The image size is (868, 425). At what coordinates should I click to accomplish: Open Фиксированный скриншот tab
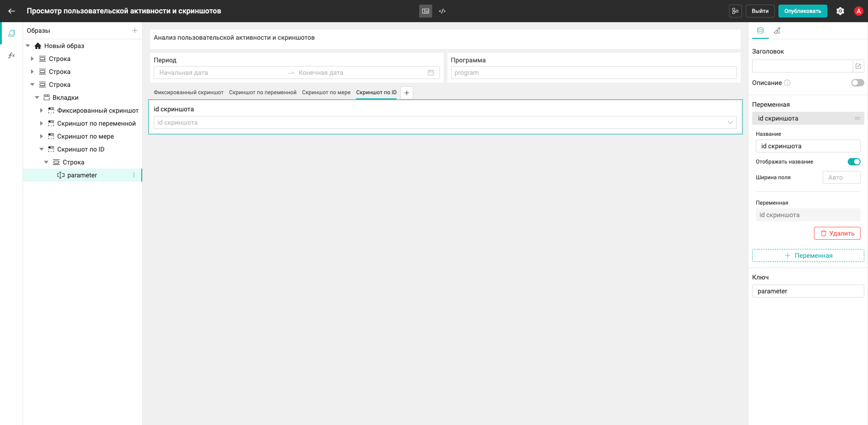pos(188,92)
